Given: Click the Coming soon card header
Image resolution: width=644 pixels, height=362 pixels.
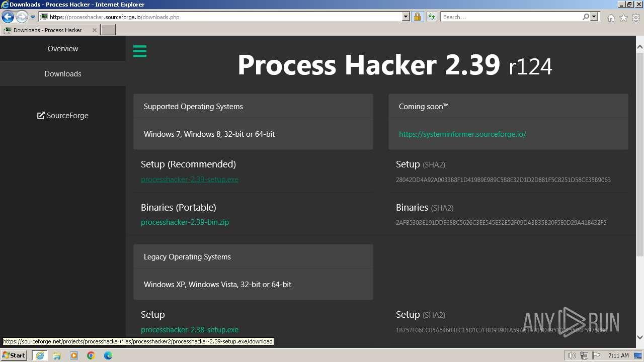Looking at the screenshot, I should [508, 106].
